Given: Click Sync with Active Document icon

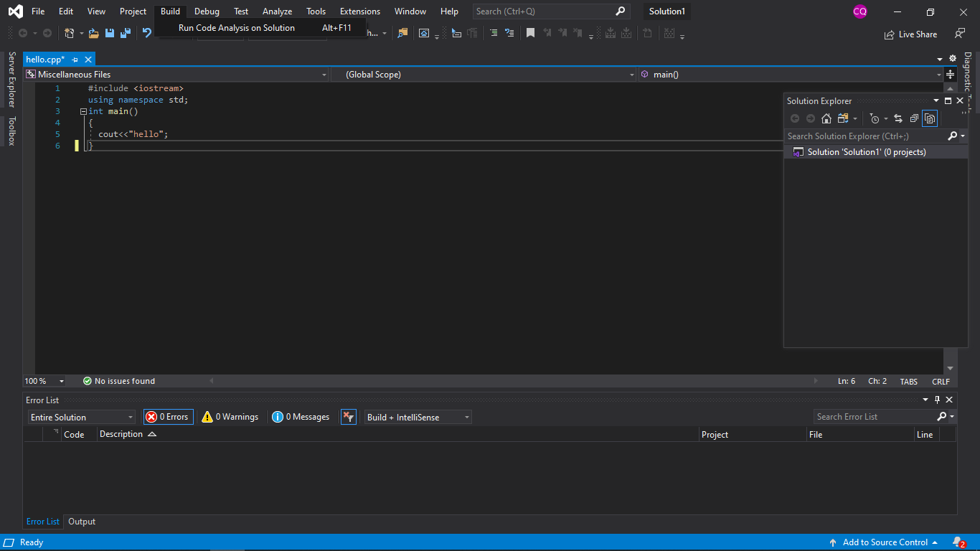Looking at the screenshot, I should coord(897,118).
